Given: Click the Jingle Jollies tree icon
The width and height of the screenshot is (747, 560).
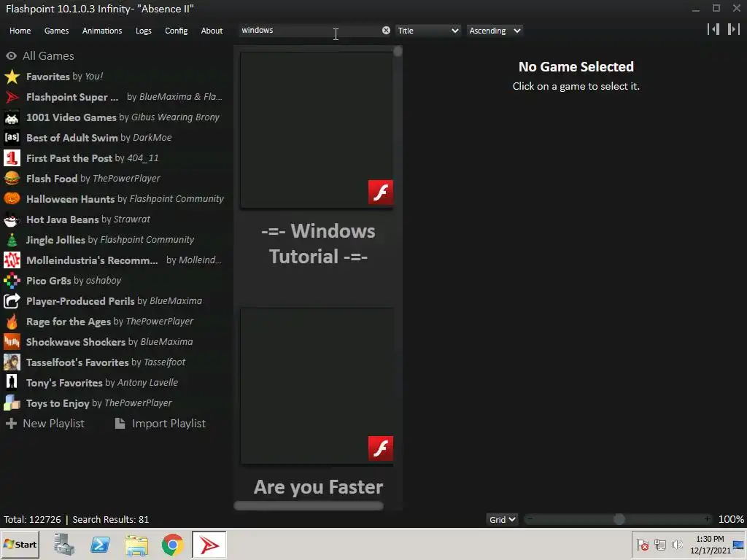Looking at the screenshot, I should point(12,240).
